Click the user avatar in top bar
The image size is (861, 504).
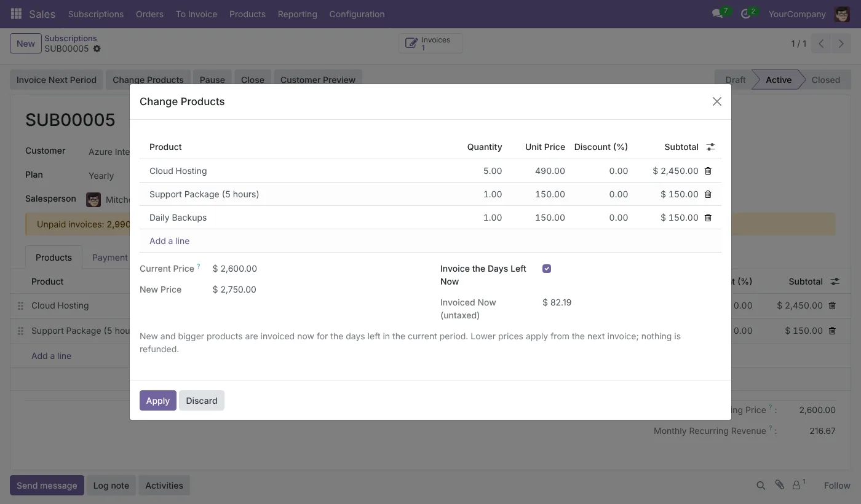tap(842, 14)
